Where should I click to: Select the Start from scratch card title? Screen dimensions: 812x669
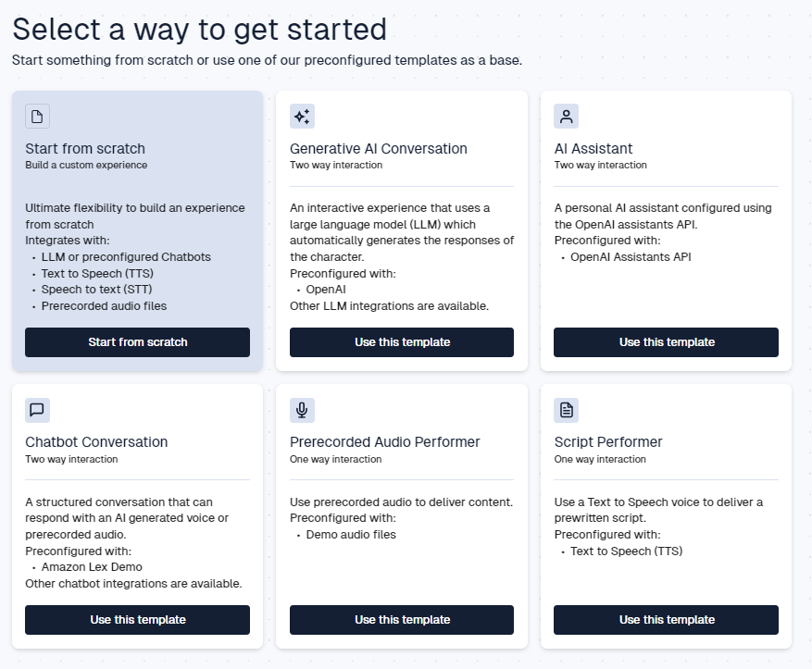click(x=85, y=149)
